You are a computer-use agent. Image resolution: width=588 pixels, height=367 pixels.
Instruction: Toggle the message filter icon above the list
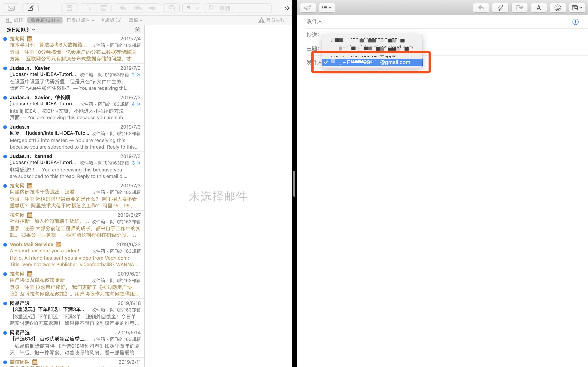137,29
